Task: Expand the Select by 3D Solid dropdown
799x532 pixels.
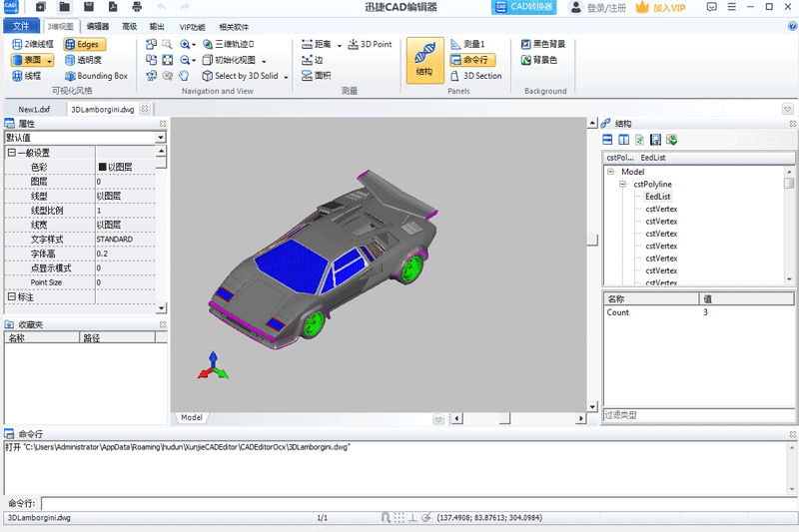Action: (x=286, y=77)
